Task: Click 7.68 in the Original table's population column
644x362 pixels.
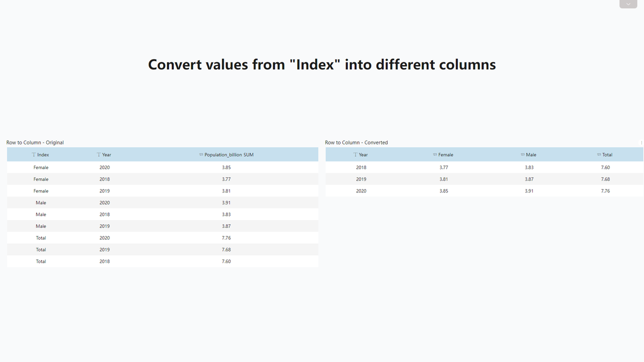Action: [226, 250]
